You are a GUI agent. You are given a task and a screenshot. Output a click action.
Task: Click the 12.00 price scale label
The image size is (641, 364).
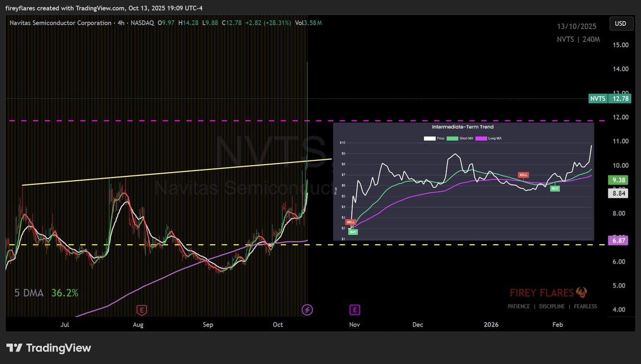click(621, 117)
